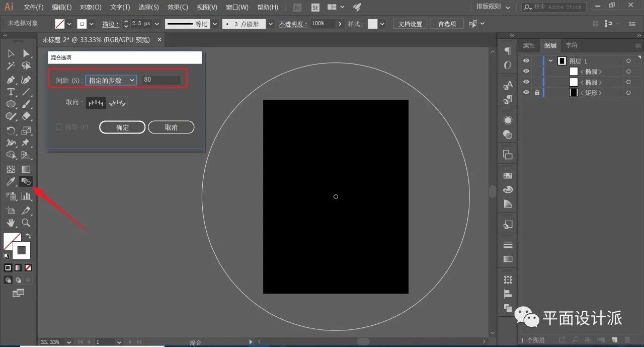Open the zoom level dropdown at bottom
This screenshot has height=347, width=644.
(69, 342)
